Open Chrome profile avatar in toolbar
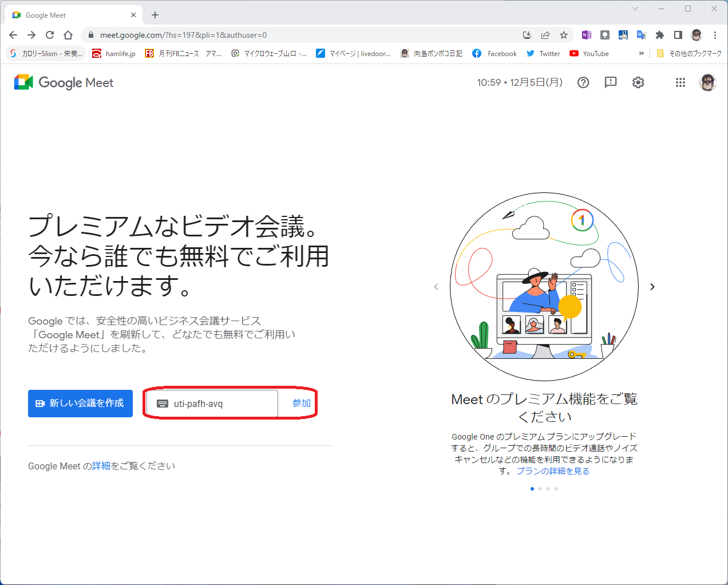This screenshot has width=728, height=585. coord(697,35)
